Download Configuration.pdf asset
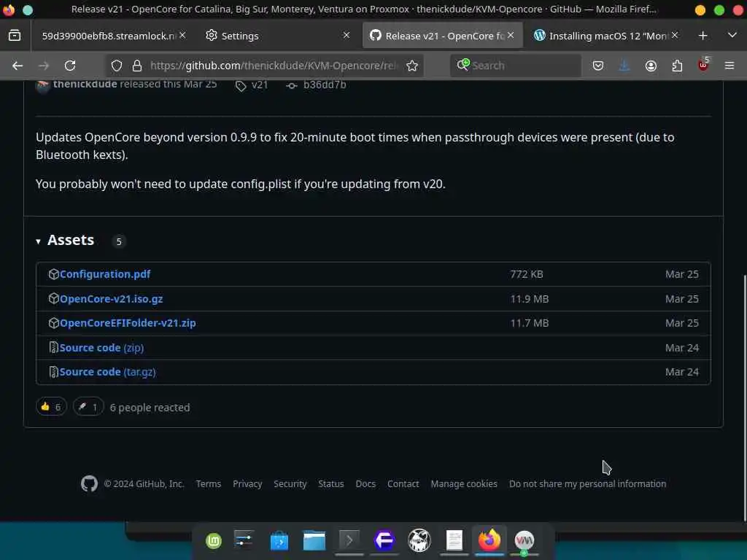 105,274
